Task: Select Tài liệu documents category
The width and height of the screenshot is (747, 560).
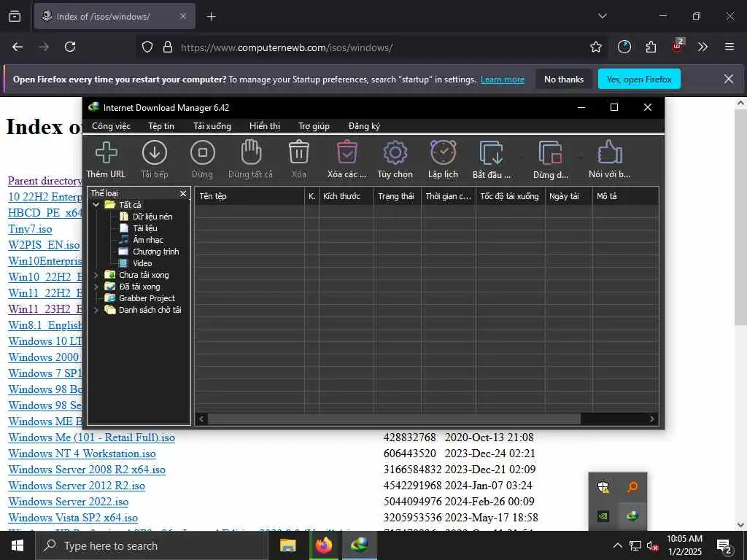Action: point(145,228)
